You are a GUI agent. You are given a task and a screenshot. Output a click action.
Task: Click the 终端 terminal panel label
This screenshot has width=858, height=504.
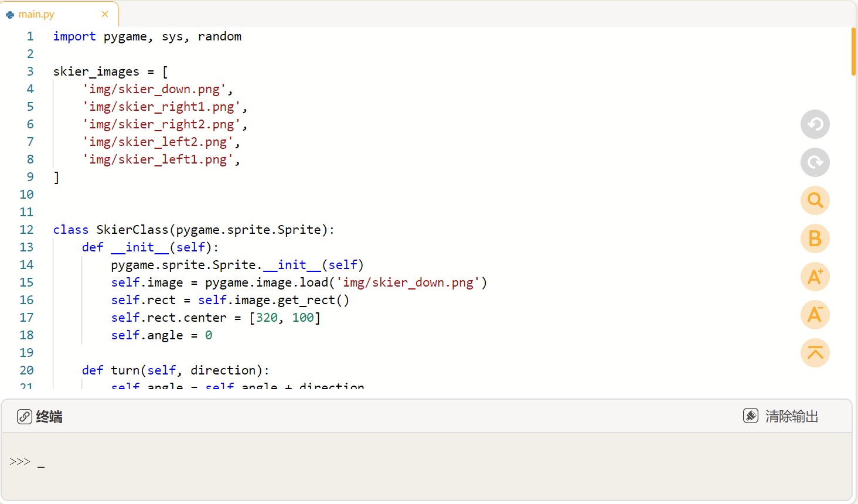click(x=49, y=417)
